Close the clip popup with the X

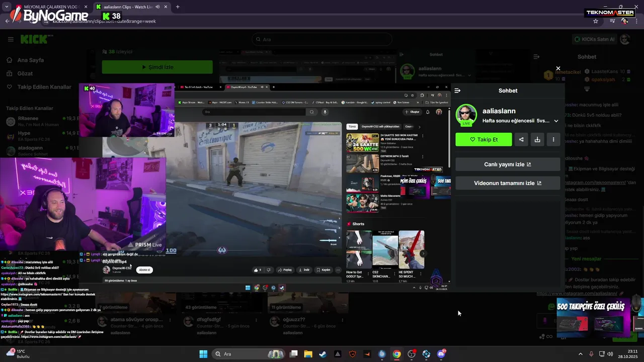558,68
